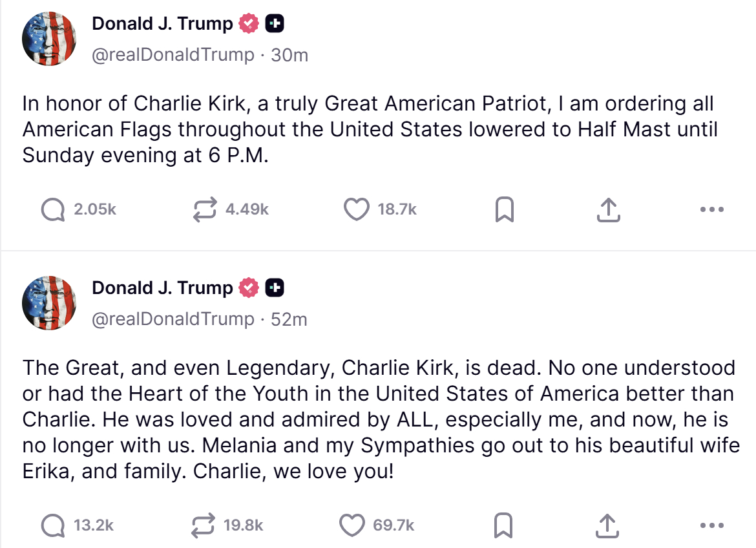The height and width of the screenshot is (548, 756).
Task: Open more options on the 30m post
Action: pos(711,209)
